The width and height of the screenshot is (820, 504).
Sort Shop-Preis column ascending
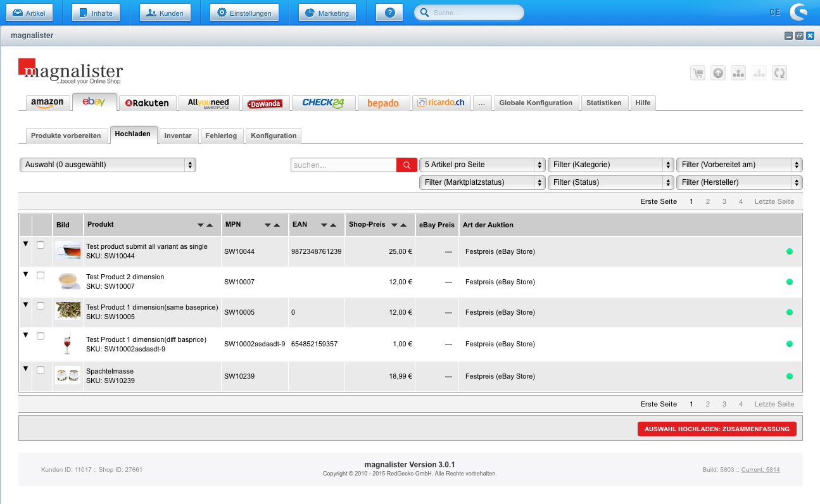point(403,225)
